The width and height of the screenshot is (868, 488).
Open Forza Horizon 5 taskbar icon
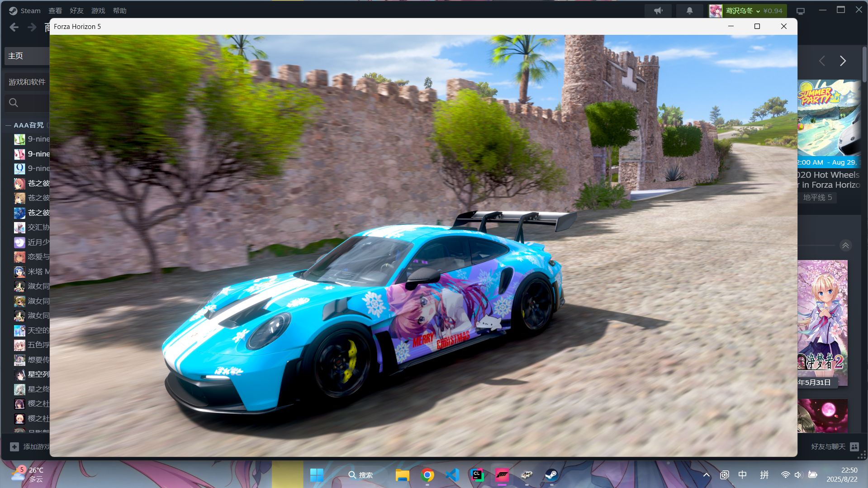[x=502, y=475]
